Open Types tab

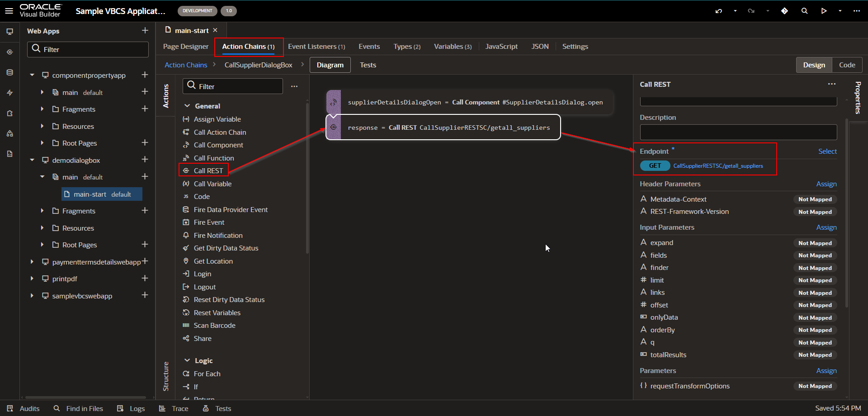[x=407, y=47]
